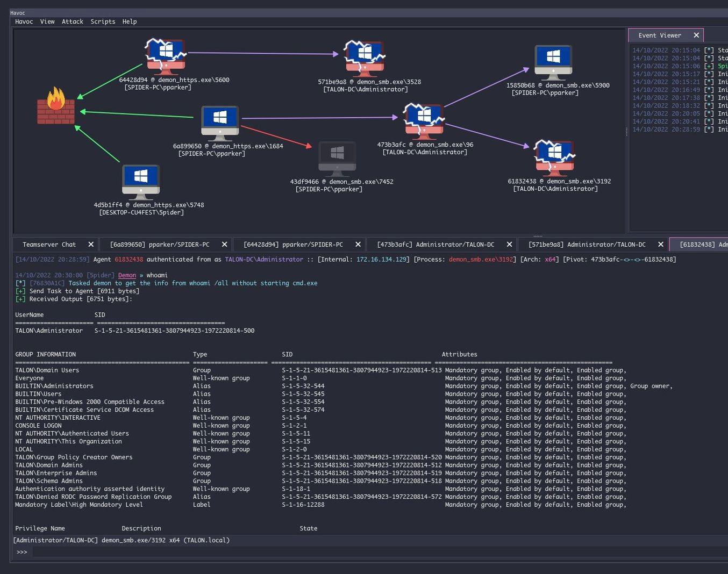The height and width of the screenshot is (574, 728).
Task: Click the 61832438 @ demon_smb.exe\3192 label
Action: [560, 182]
